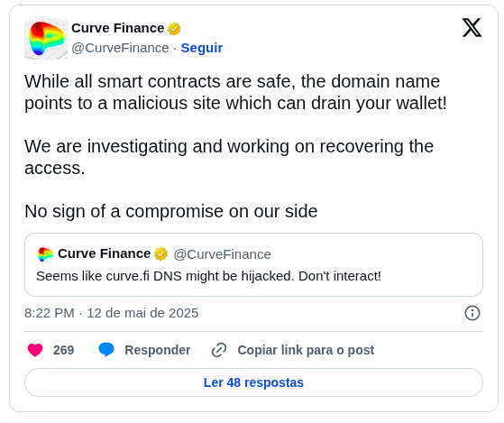Click the small avatar in quoted tweet
This screenshot has width=504, height=423.
(45, 254)
